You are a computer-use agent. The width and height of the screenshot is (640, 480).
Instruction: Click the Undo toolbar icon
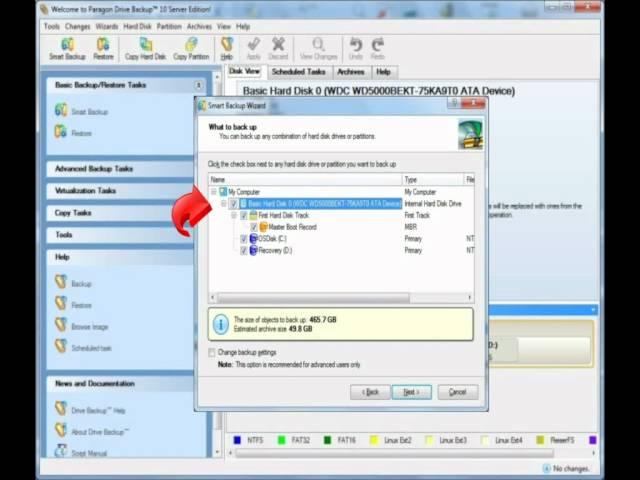pos(356,49)
